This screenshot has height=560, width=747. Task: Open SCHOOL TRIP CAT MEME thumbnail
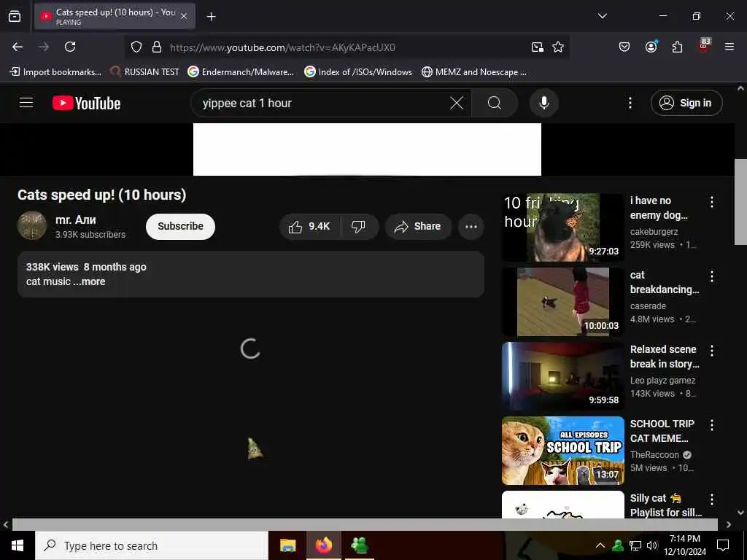point(562,451)
